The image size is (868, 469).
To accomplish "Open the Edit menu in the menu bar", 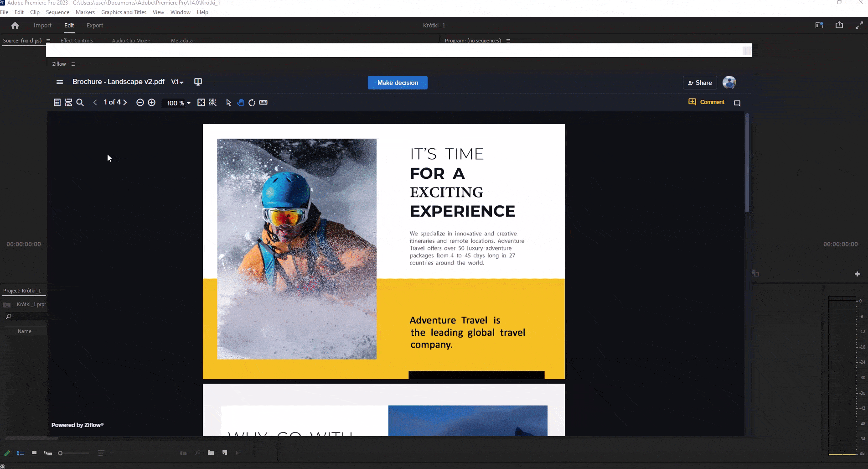I will [x=19, y=12].
